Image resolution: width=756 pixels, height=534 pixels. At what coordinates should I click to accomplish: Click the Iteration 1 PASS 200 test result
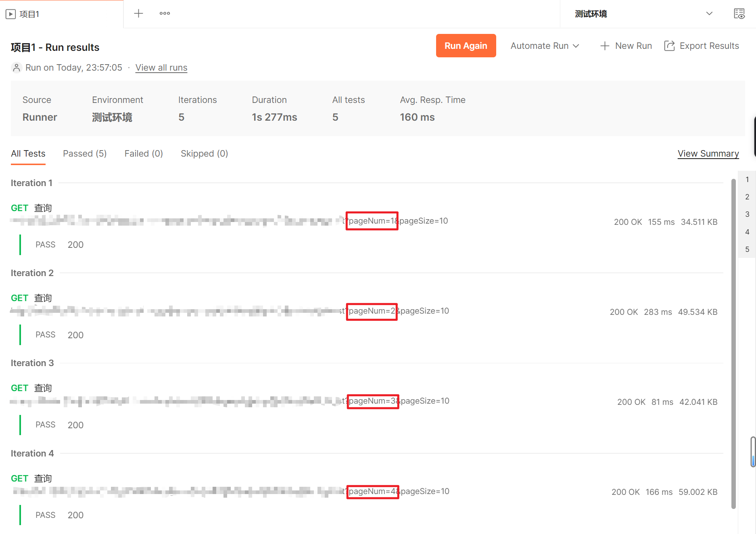[59, 245]
